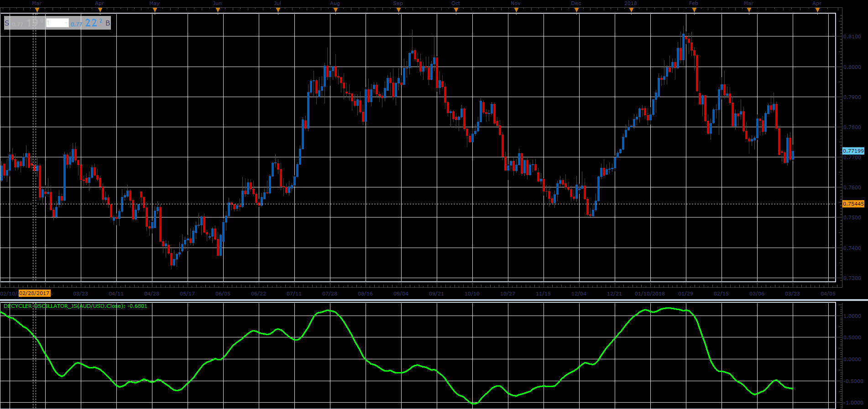Click the B buy button in trade panel
This screenshot has height=409, width=868.
[x=108, y=23]
